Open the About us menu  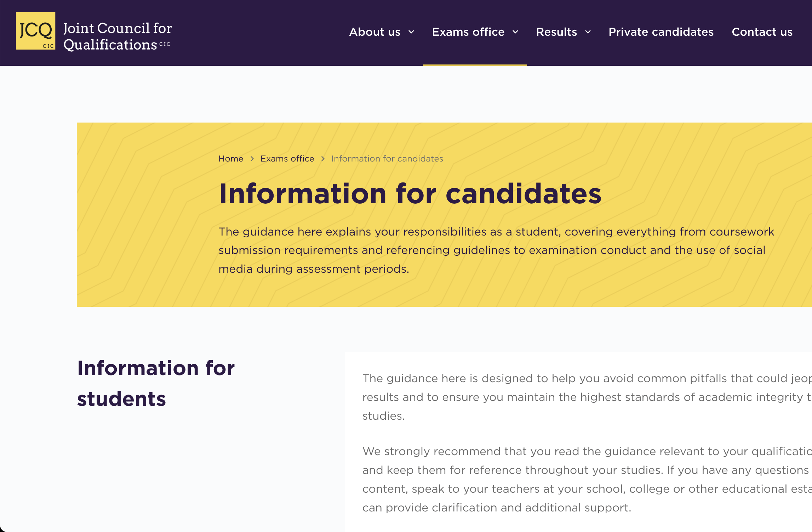tap(374, 32)
